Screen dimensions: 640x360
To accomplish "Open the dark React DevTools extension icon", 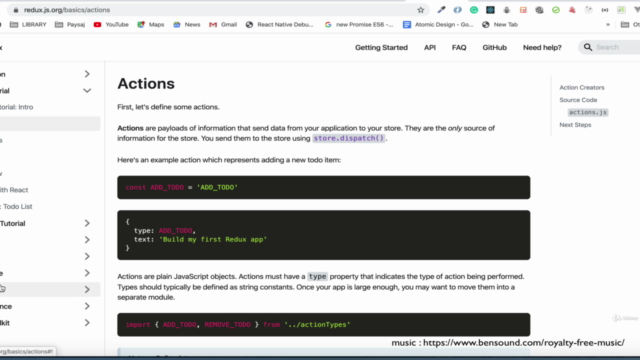I will pyautogui.click(x=490, y=10).
